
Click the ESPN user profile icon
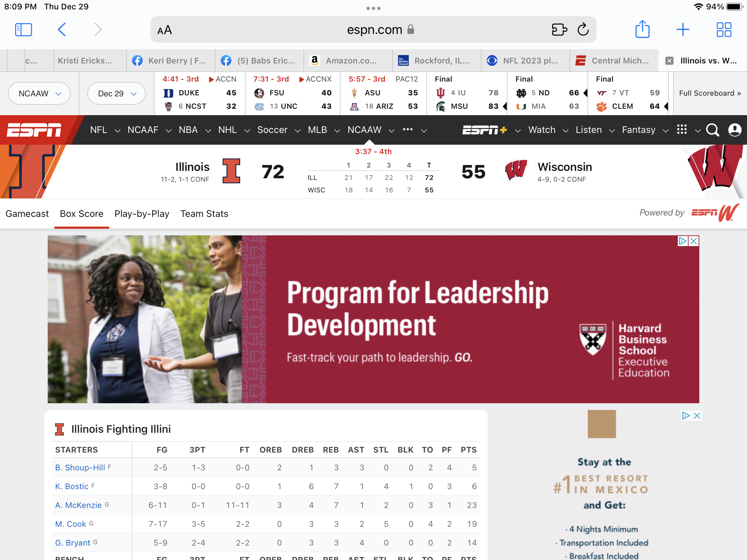coord(734,130)
